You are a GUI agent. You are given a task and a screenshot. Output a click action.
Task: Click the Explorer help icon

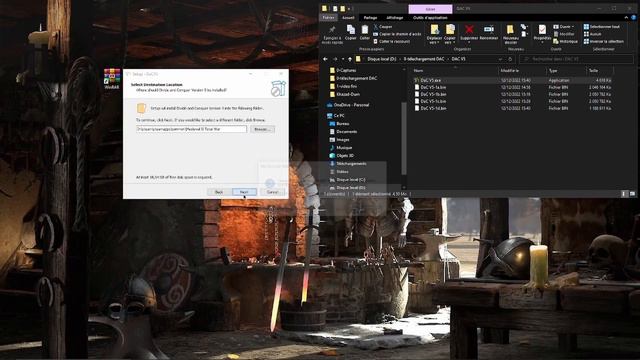tap(634, 18)
